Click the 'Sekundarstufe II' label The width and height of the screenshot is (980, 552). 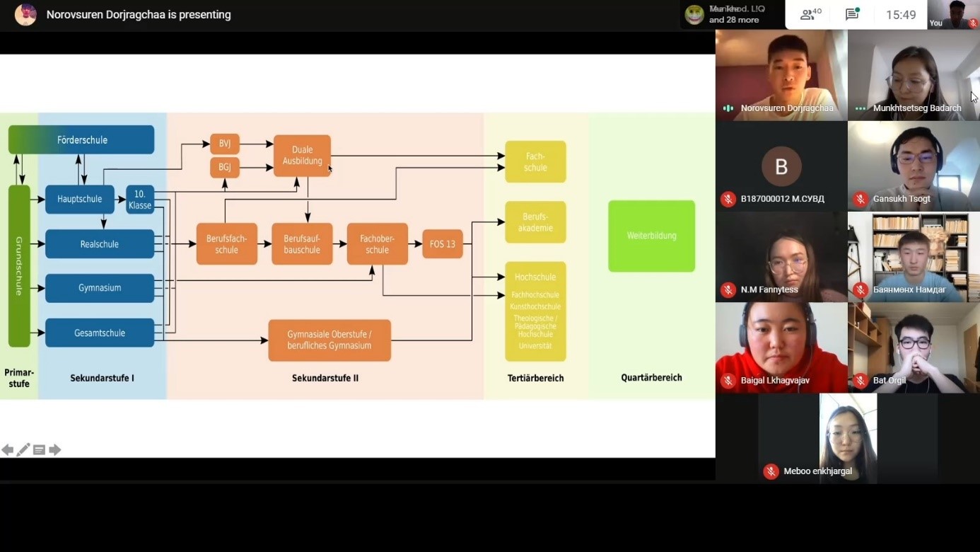pos(325,378)
